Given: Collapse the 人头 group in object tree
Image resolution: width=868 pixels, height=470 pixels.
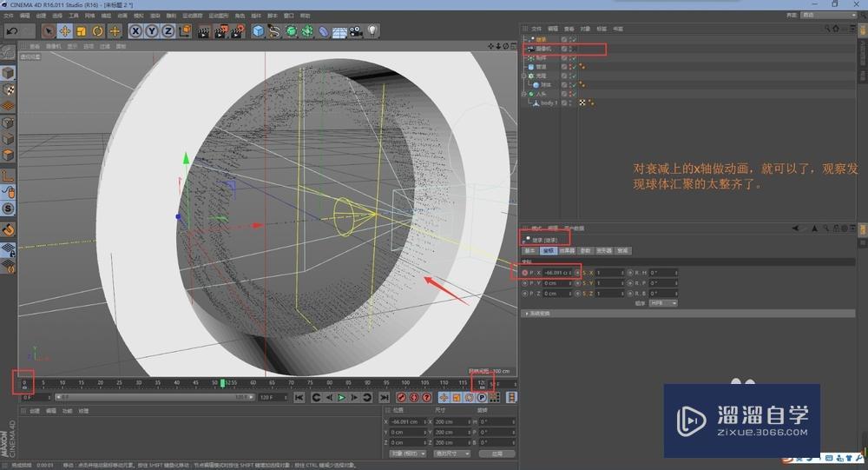Looking at the screenshot, I should [x=523, y=94].
